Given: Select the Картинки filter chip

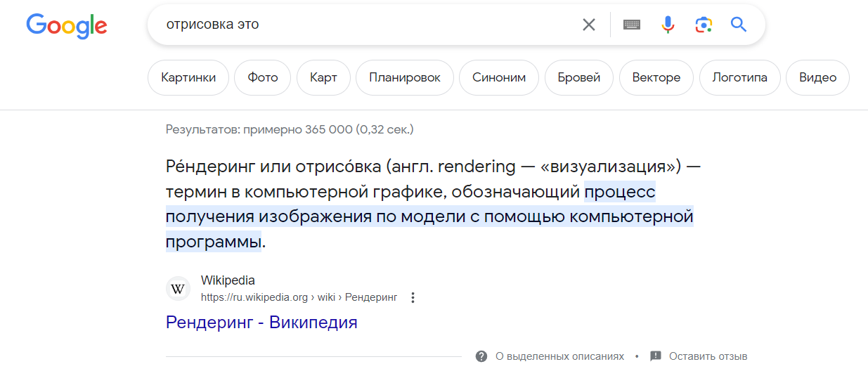Looking at the screenshot, I should point(188,78).
